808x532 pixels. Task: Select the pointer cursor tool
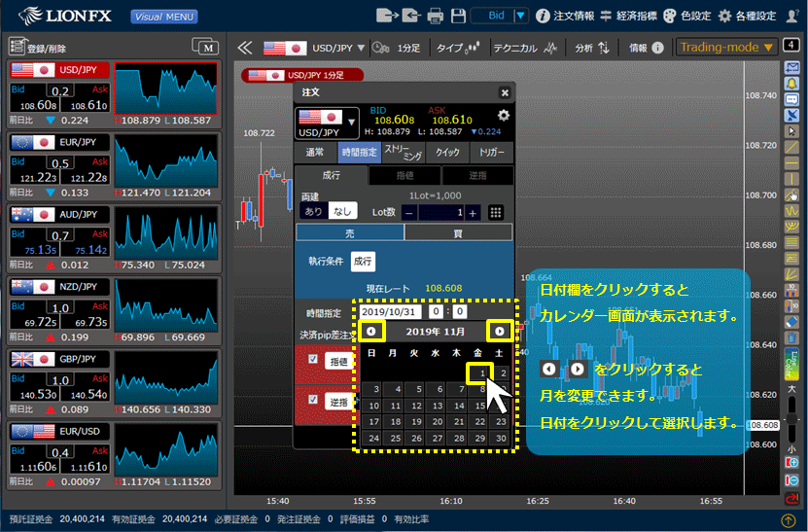[791, 131]
